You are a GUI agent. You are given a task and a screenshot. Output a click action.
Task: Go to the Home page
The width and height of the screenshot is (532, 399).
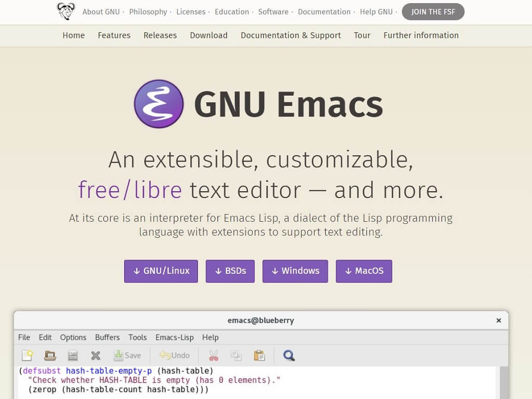[74, 35]
